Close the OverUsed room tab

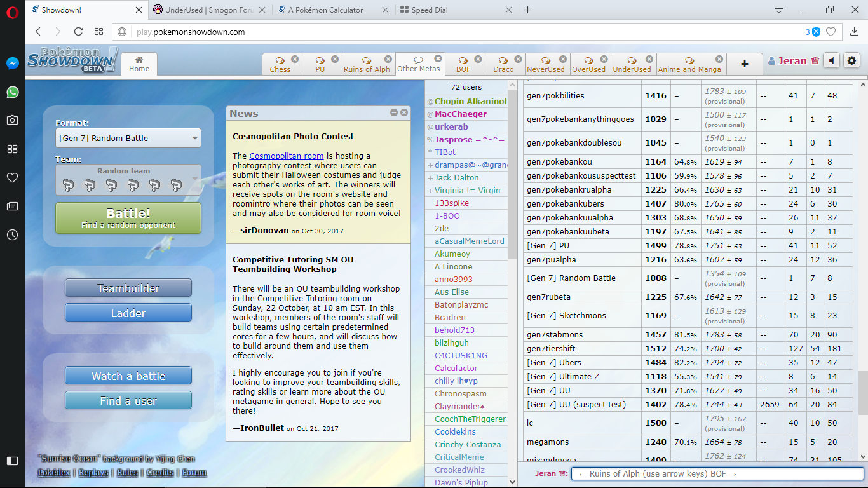point(604,59)
